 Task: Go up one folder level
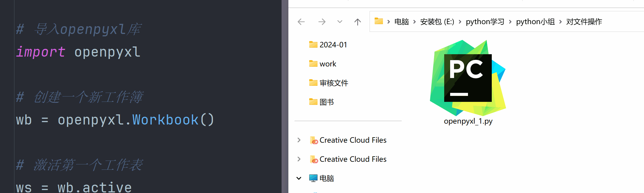coord(358,22)
